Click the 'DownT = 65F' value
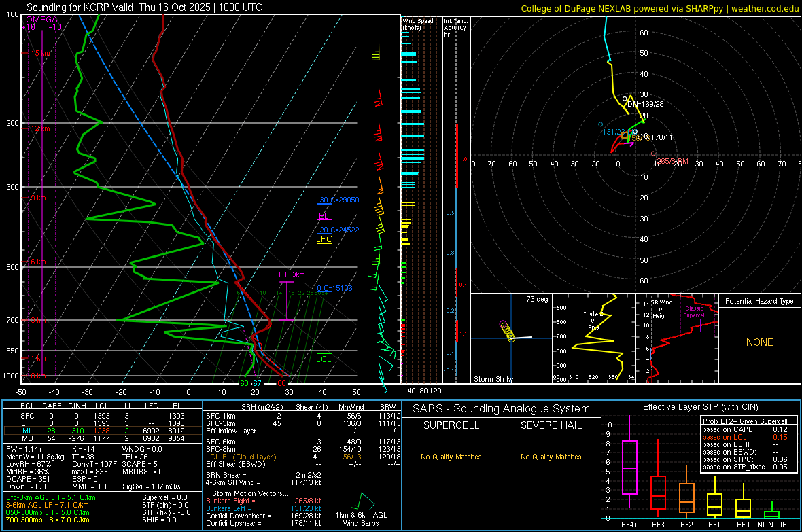The height and width of the screenshot is (532, 802). [28, 486]
